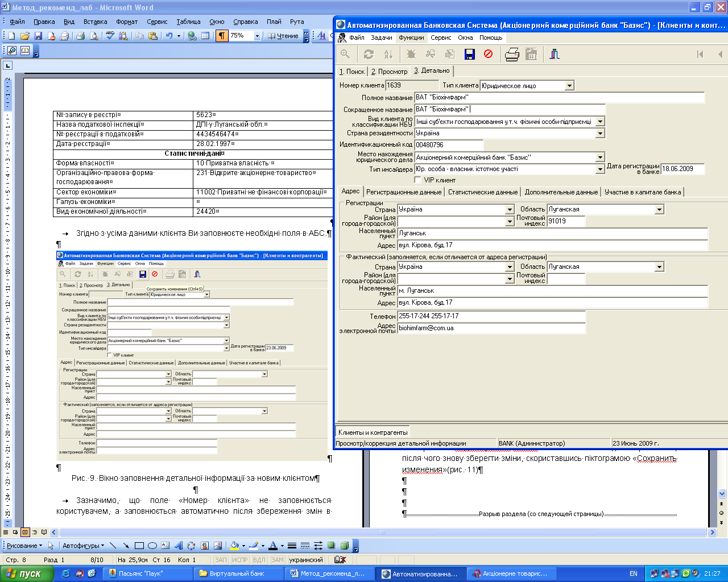Screen dimensions: 728x582
Task: Open the 75% zoom dropdown in Word
Action: click(257, 36)
